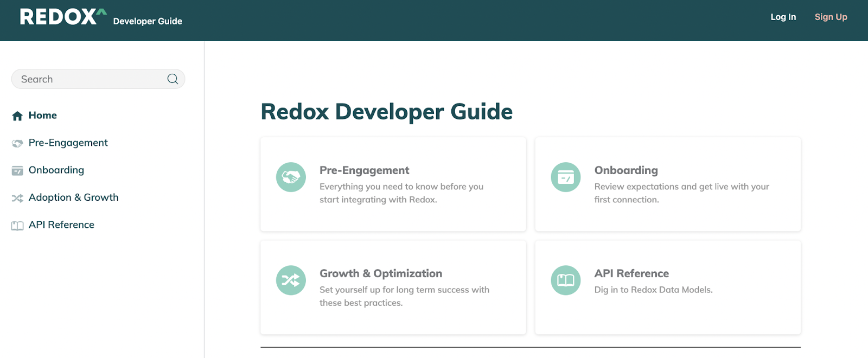Click text 'Set yourself up for long term success with'
Screen dimensions: 868x358
pyautogui.click(x=404, y=290)
